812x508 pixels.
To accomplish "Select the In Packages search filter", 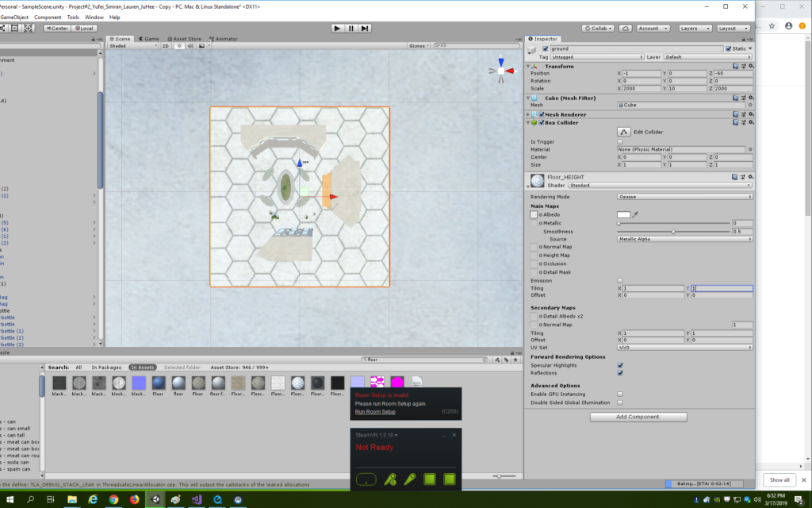I will coord(107,368).
